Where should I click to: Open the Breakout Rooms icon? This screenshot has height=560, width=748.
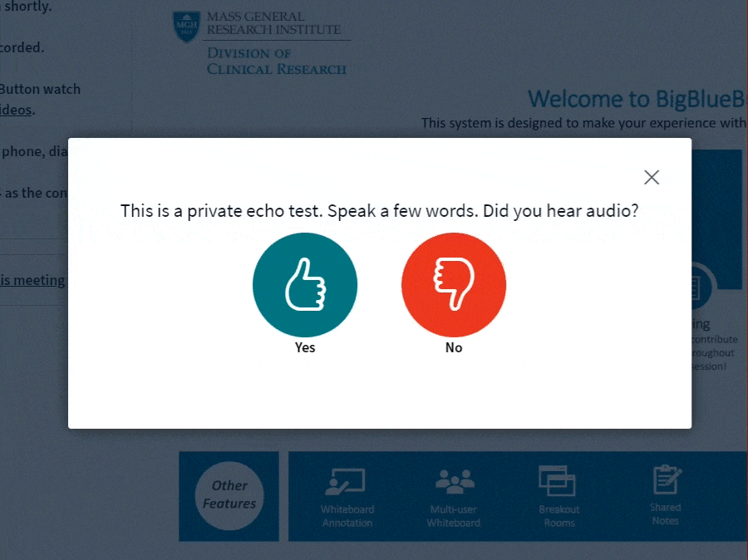pyautogui.click(x=558, y=481)
